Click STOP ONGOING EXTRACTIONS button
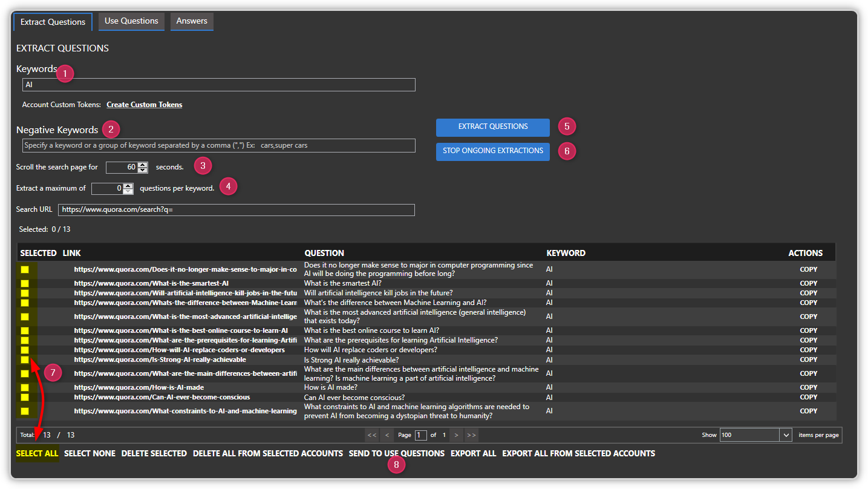The width and height of the screenshot is (868, 489). tap(493, 151)
